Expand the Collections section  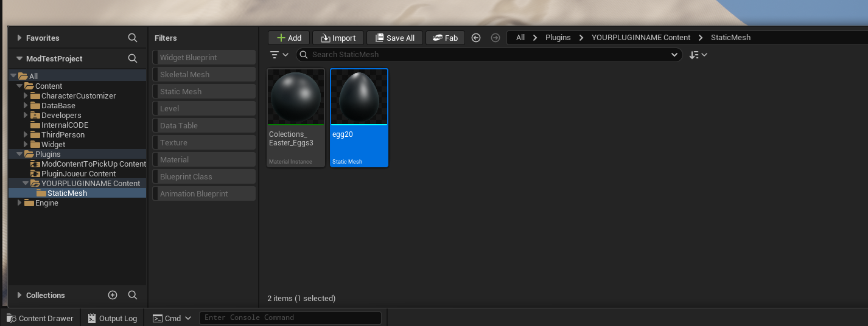(x=19, y=295)
